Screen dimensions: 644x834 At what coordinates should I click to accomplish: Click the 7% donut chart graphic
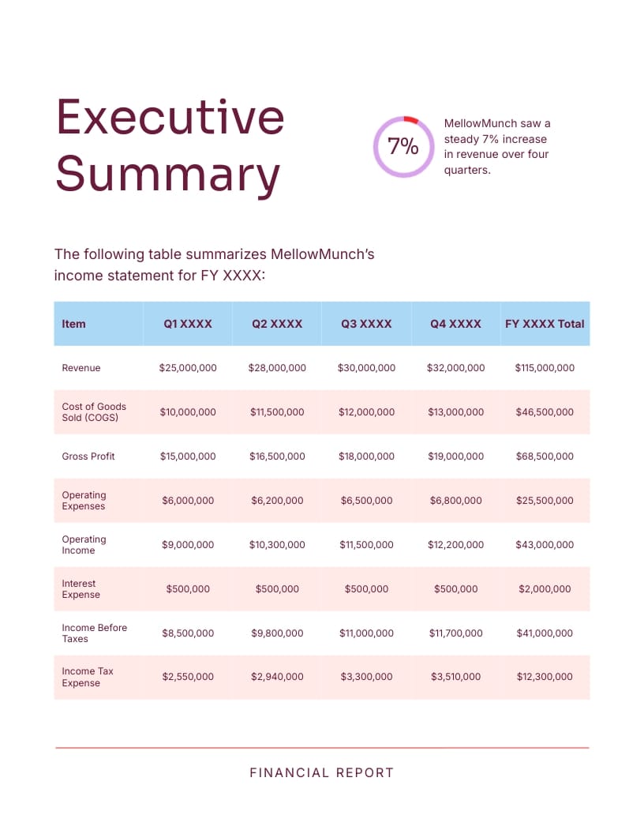[403, 146]
